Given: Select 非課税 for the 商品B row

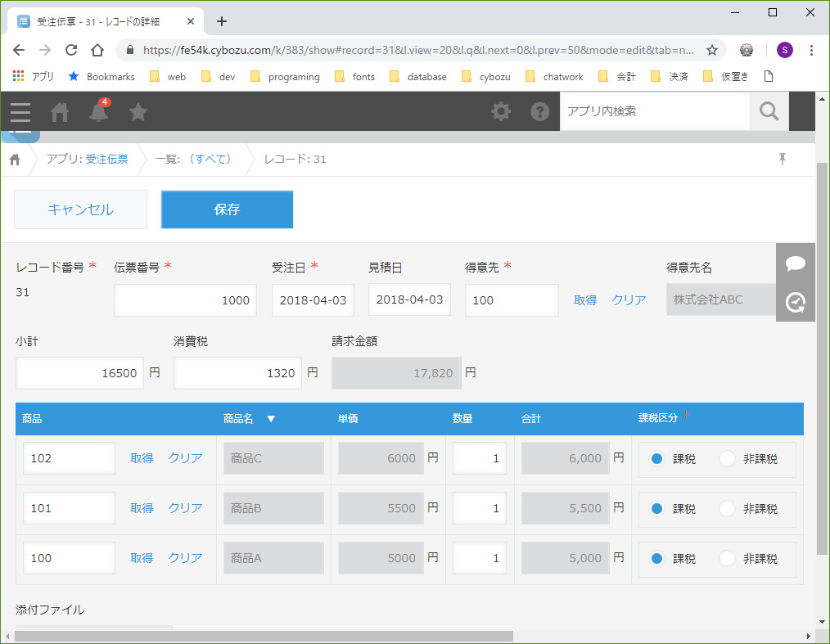Looking at the screenshot, I should click(727, 508).
